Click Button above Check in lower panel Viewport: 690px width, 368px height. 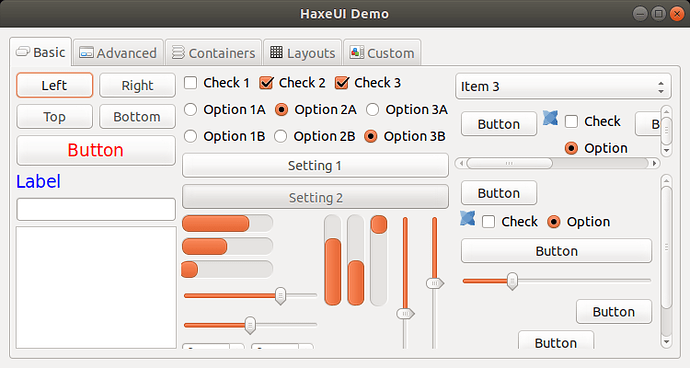pos(499,193)
